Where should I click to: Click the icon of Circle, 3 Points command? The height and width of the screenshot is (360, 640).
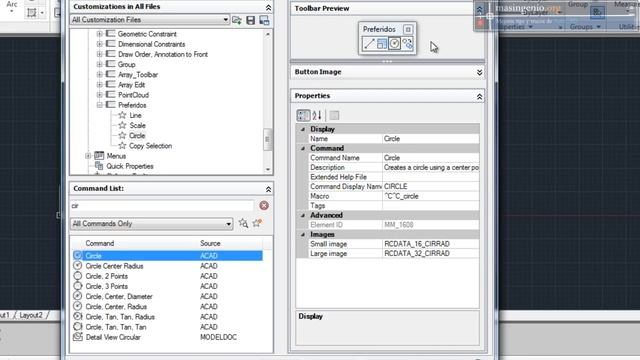[78, 286]
